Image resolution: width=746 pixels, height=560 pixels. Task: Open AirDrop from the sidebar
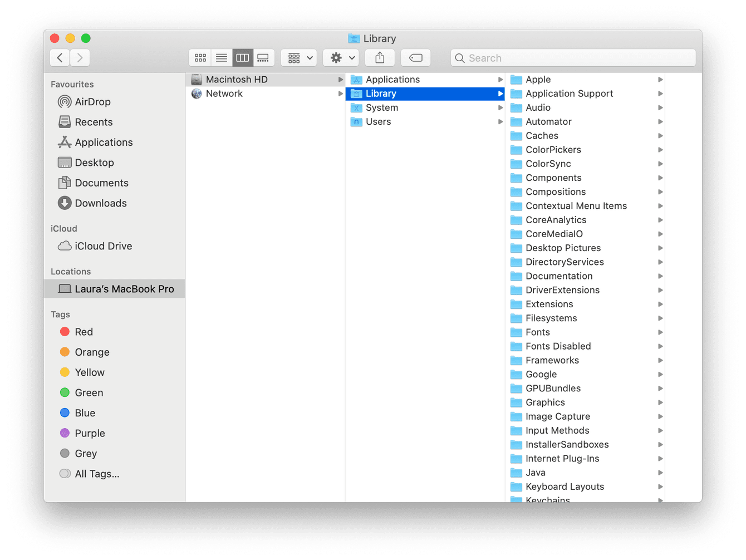[x=92, y=101]
